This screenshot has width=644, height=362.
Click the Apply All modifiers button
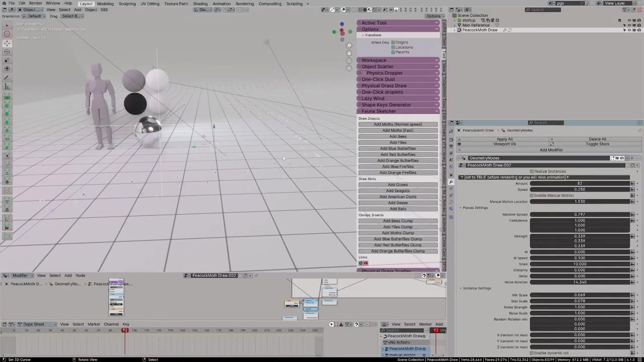point(505,139)
